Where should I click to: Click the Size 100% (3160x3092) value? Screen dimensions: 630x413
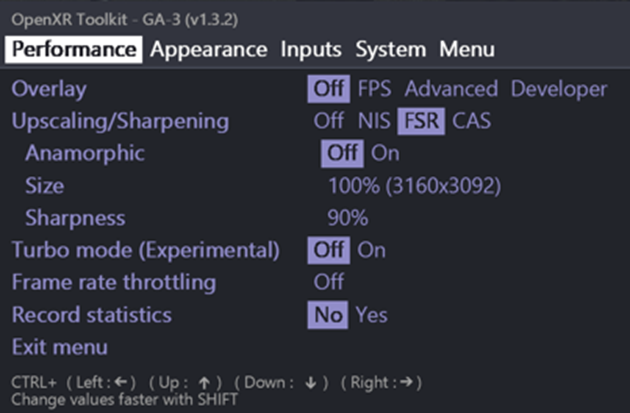click(414, 186)
